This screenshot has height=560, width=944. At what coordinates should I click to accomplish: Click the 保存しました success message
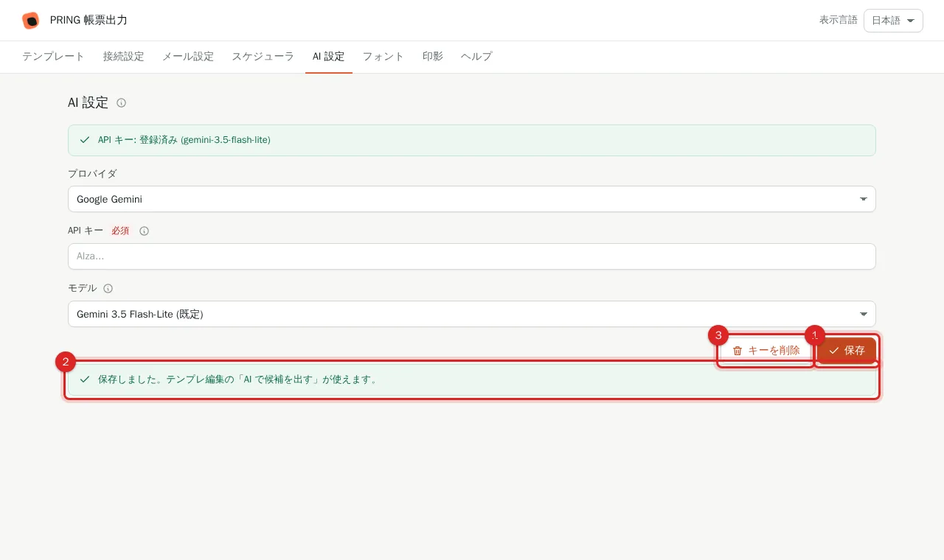coord(472,379)
